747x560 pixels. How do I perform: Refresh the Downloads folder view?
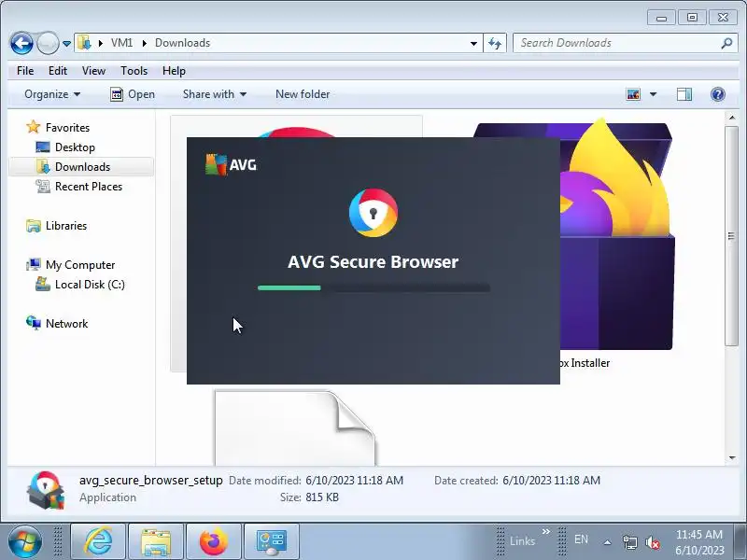click(495, 43)
